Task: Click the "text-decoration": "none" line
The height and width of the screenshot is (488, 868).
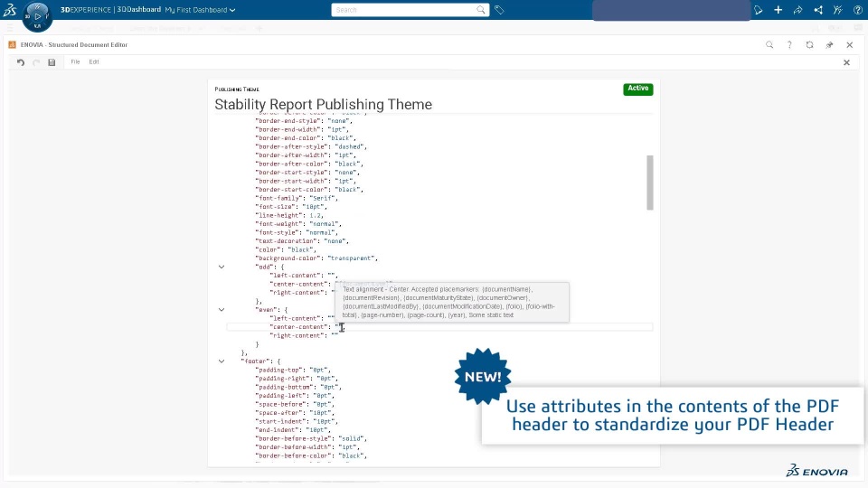Action: click(x=302, y=241)
